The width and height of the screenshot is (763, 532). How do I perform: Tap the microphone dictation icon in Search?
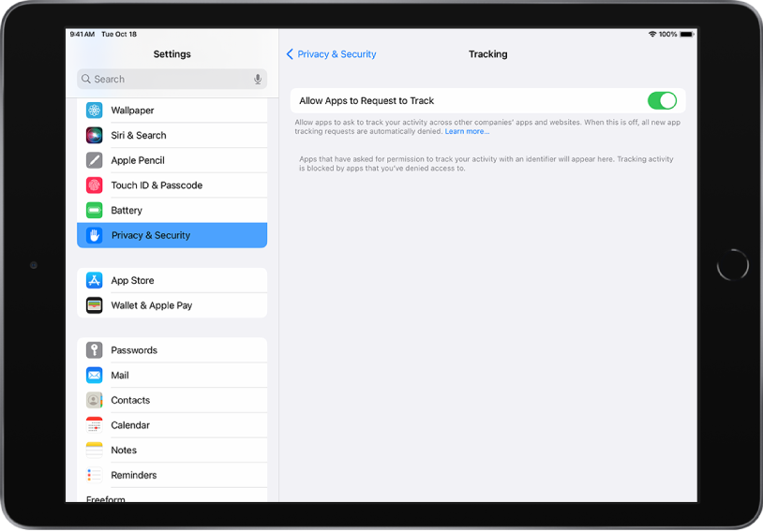(x=258, y=80)
